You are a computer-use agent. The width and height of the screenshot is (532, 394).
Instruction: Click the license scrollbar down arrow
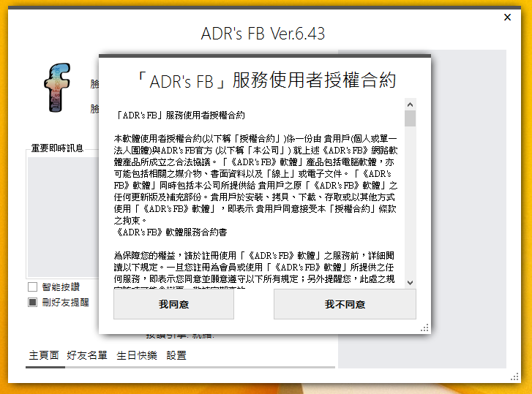[410, 283]
